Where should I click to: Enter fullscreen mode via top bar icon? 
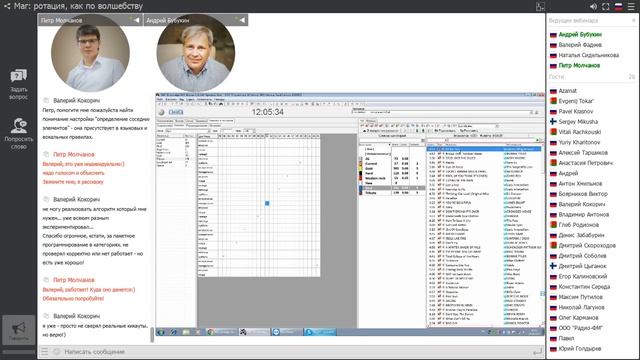pos(606,7)
